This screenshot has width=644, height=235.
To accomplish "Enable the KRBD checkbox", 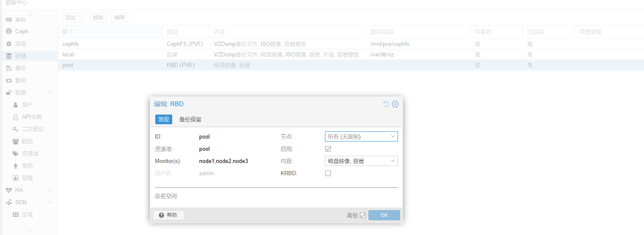I will [x=328, y=173].
